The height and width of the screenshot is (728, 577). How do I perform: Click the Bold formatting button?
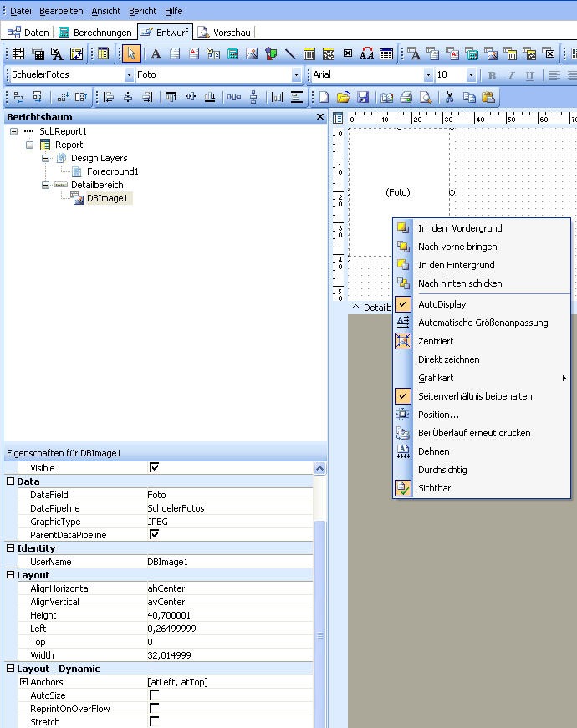(492, 75)
